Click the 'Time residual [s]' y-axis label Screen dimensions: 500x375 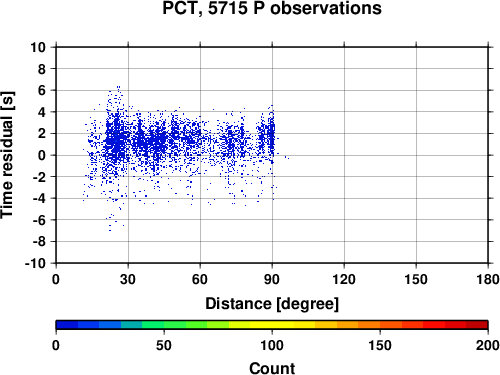point(7,155)
